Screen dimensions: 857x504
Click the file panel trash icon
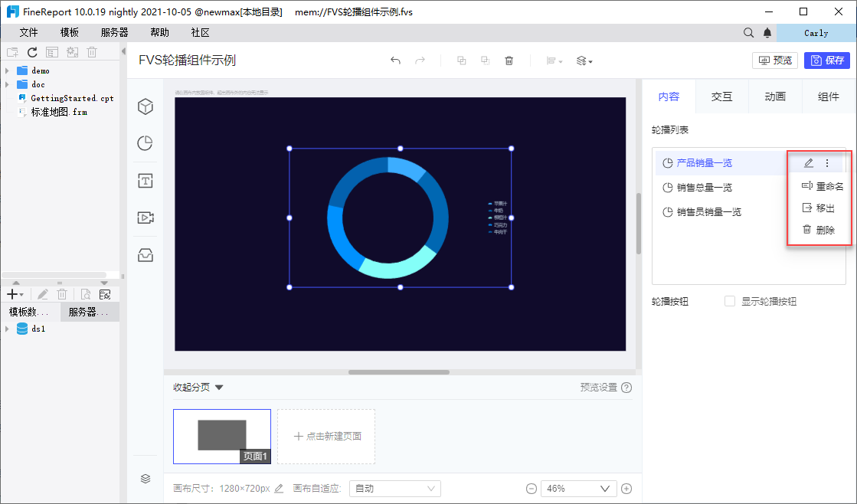(92, 52)
